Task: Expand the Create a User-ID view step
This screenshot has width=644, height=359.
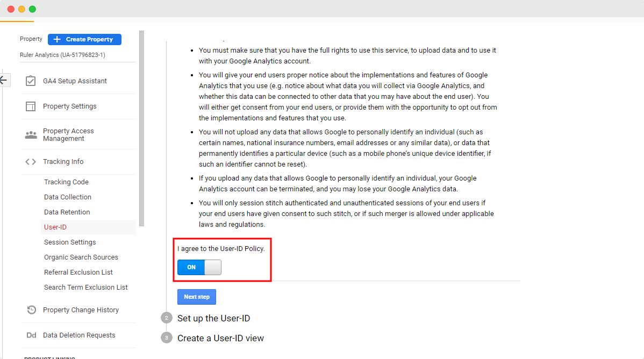Action: pyautogui.click(x=220, y=338)
